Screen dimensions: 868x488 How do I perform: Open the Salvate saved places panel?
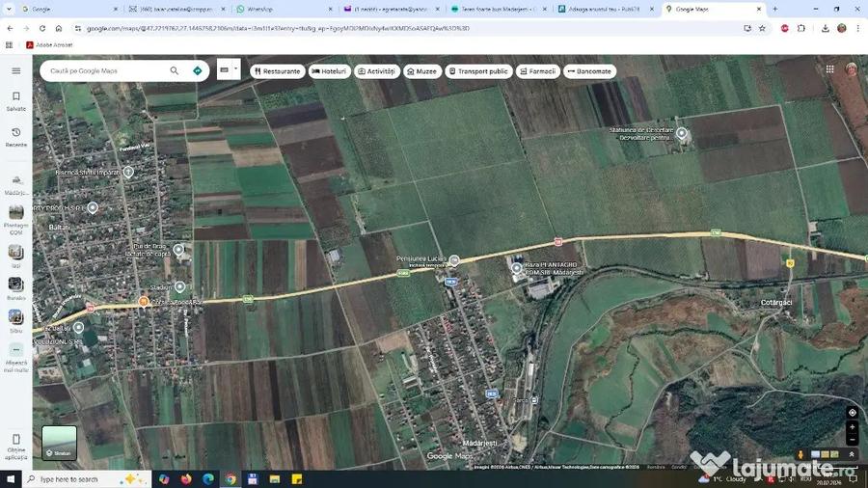pos(16,101)
